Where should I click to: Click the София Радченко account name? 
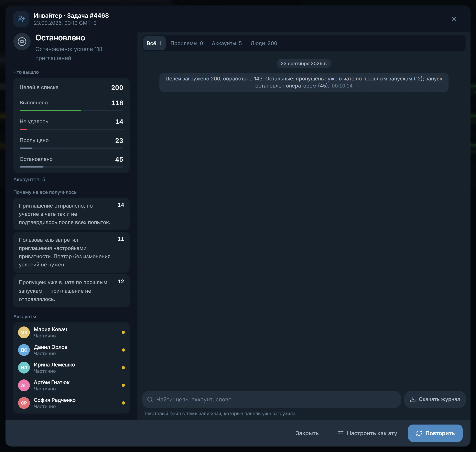tap(55, 400)
